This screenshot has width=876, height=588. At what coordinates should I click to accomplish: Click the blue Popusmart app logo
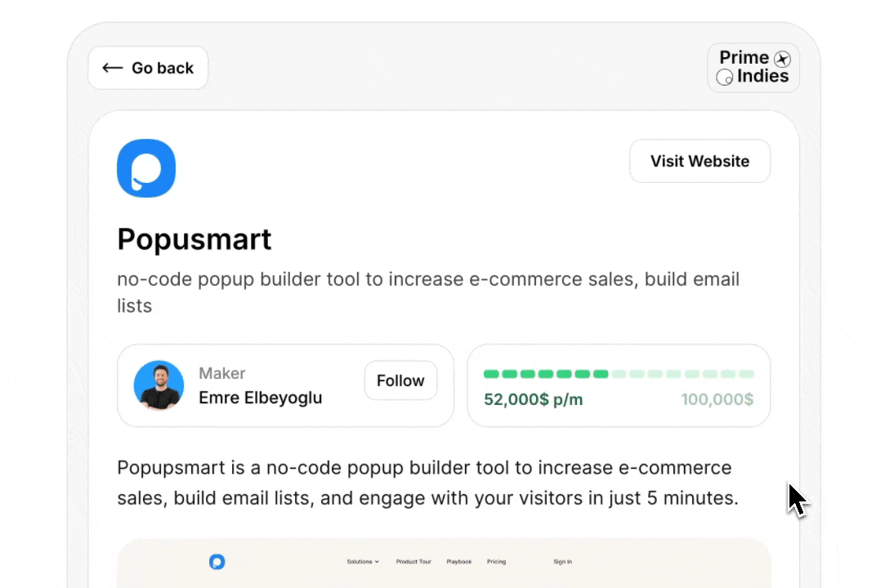[146, 168]
